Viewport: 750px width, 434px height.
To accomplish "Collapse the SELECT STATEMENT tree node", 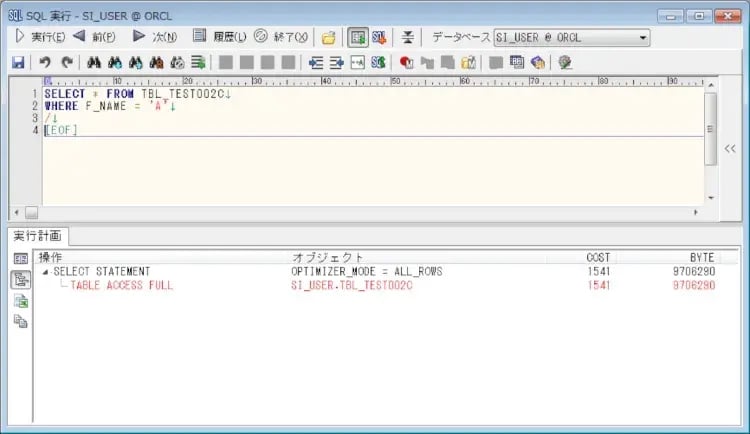I will coord(45,272).
